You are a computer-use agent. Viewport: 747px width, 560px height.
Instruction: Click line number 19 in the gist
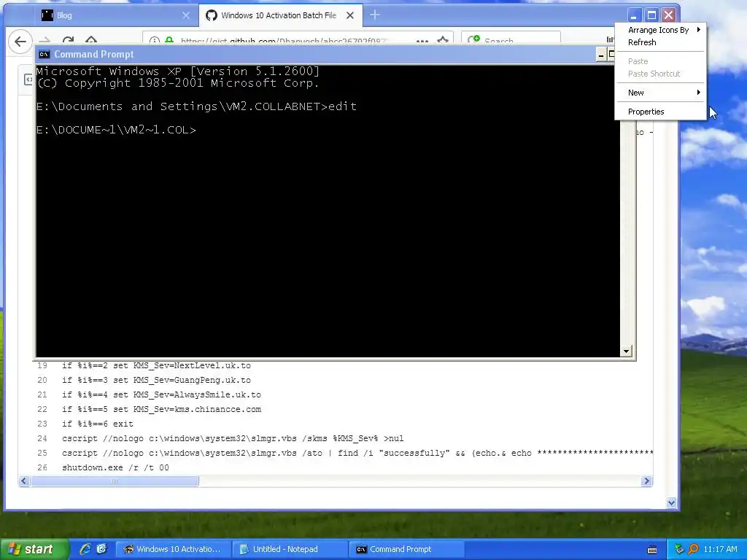coord(42,366)
